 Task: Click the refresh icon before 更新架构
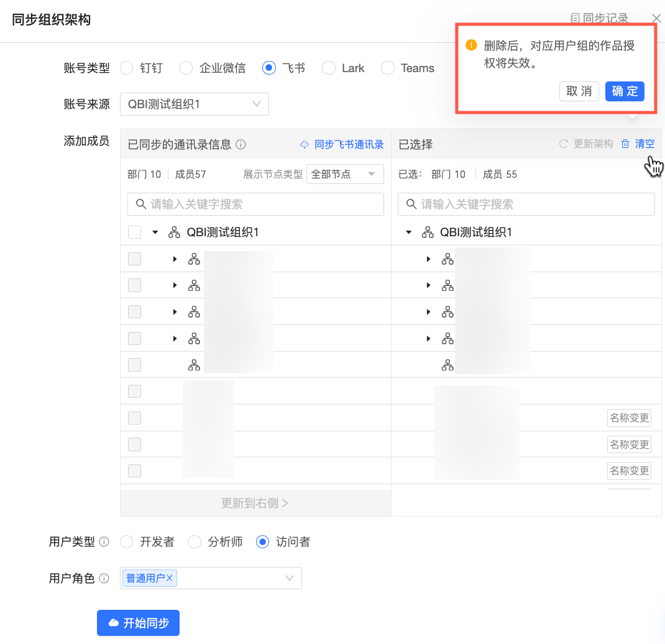[563, 144]
